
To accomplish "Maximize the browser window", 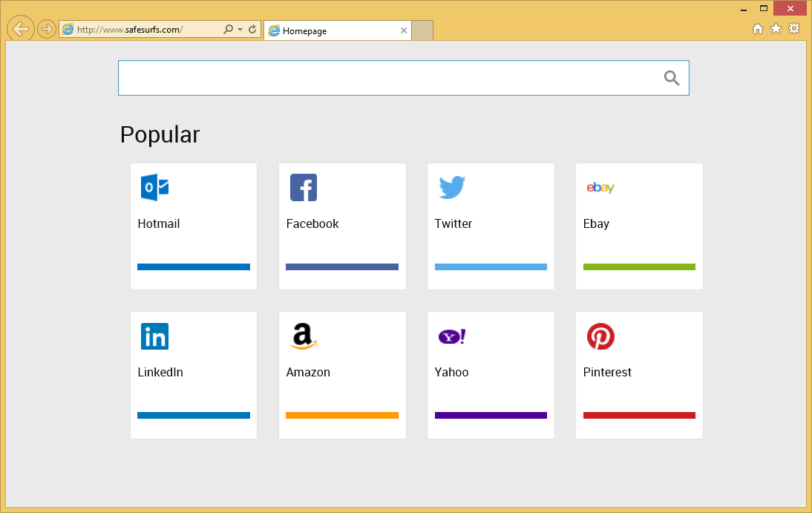I will (x=763, y=8).
